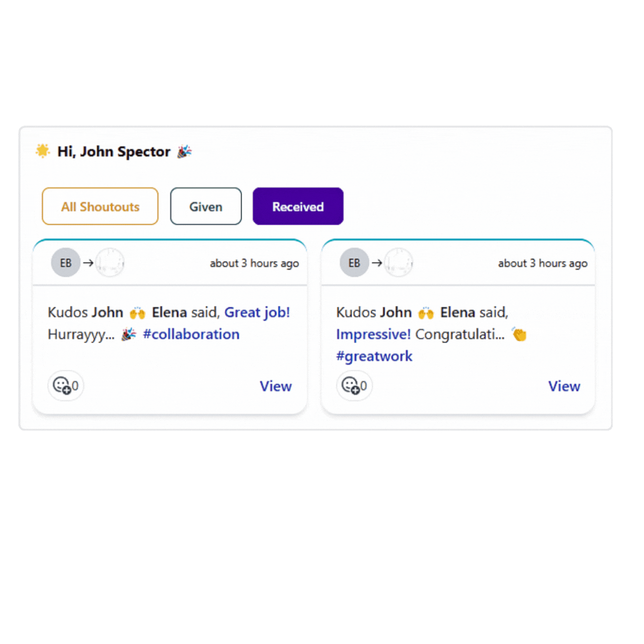
Task: Click raised hands emoji in first card
Action: pyautogui.click(x=137, y=313)
